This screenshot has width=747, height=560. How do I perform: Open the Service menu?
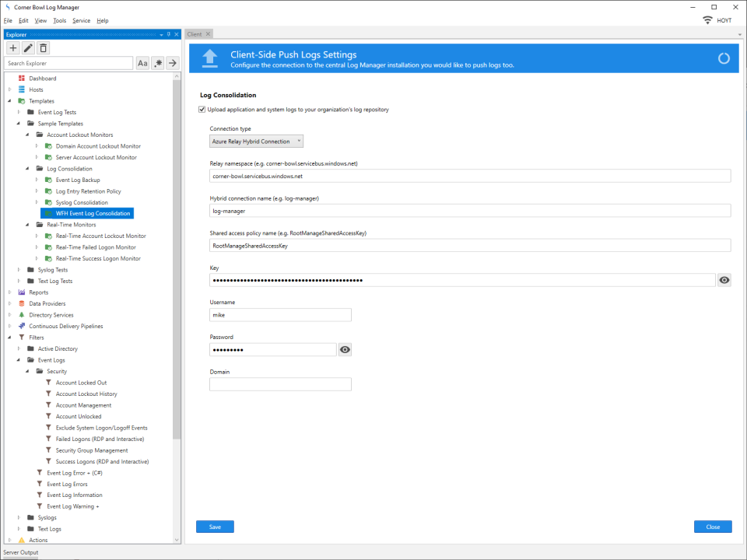click(81, 20)
